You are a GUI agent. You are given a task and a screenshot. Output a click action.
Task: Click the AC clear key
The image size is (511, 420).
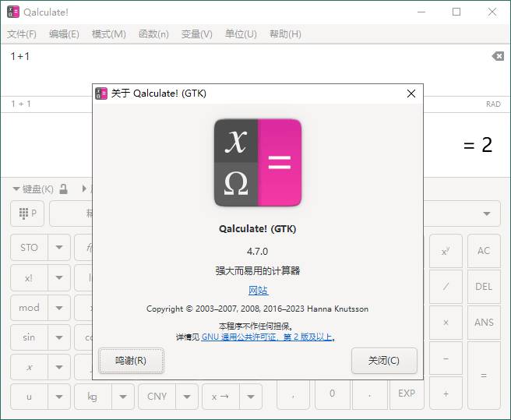click(x=484, y=251)
